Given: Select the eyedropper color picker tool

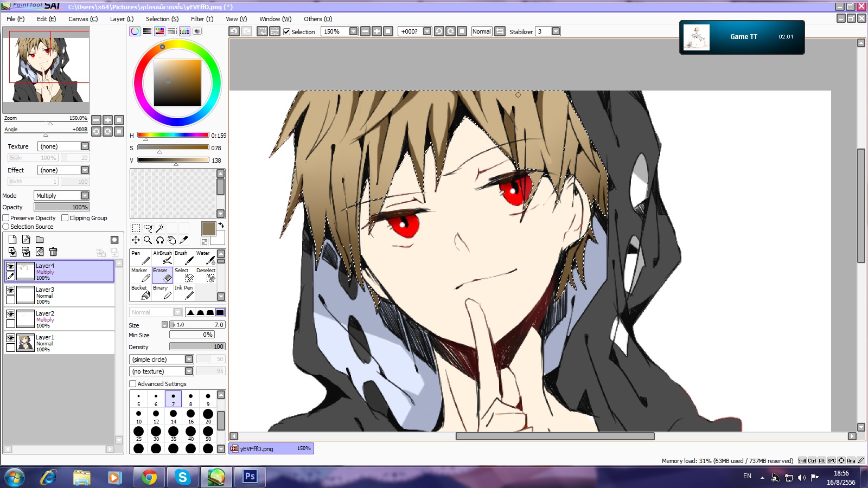Looking at the screenshot, I should (x=183, y=240).
